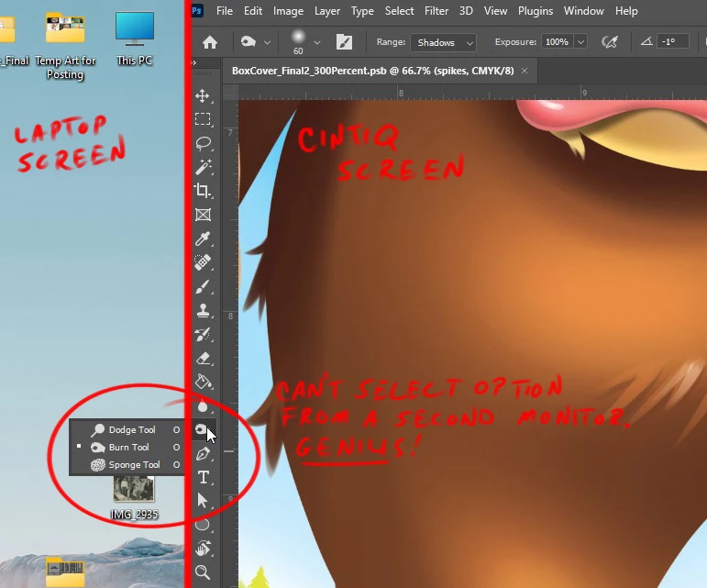Select the Lasso tool
This screenshot has height=588, width=707.
point(203,143)
